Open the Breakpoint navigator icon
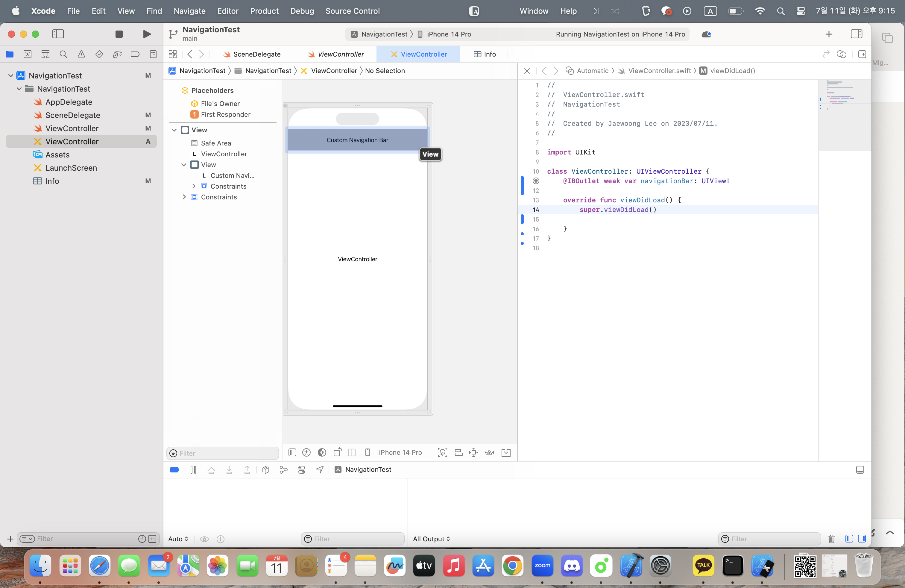The height and width of the screenshot is (588, 905). pos(135,54)
